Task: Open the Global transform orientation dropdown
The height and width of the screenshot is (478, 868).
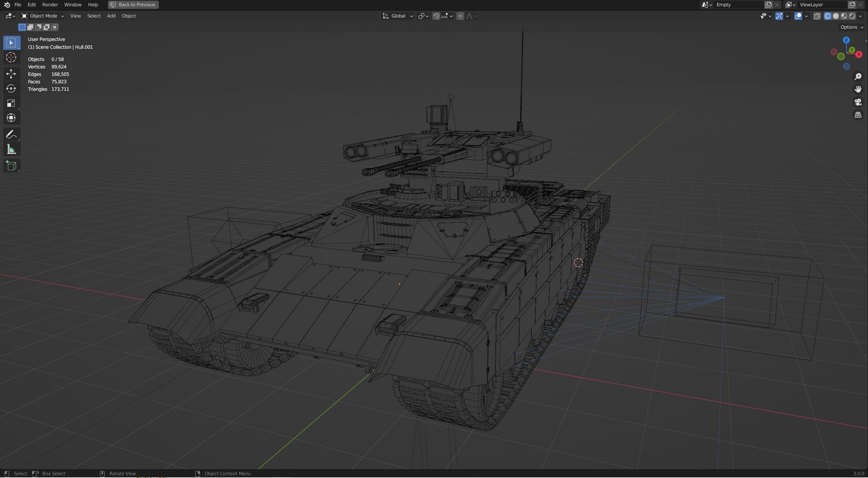Action: pyautogui.click(x=398, y=16)
